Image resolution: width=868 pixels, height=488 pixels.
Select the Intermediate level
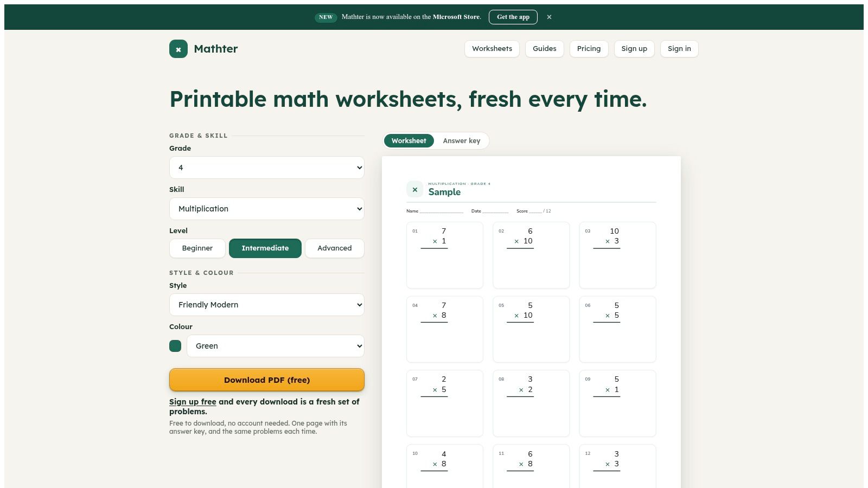tap(265, 248)
